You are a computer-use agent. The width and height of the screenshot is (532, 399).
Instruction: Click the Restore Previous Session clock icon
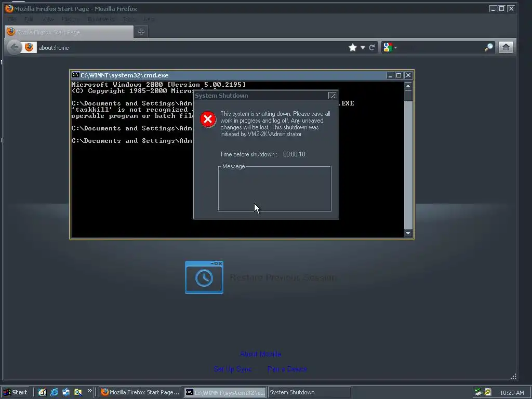[204, 277]
